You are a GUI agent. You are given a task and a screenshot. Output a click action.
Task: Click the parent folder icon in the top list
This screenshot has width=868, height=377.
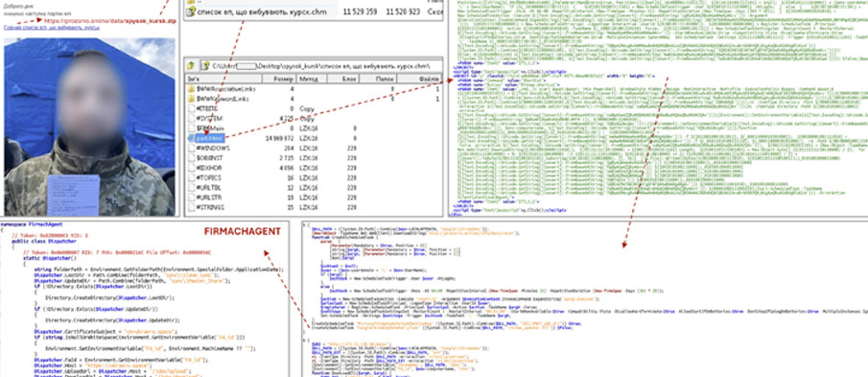(191, 2)
